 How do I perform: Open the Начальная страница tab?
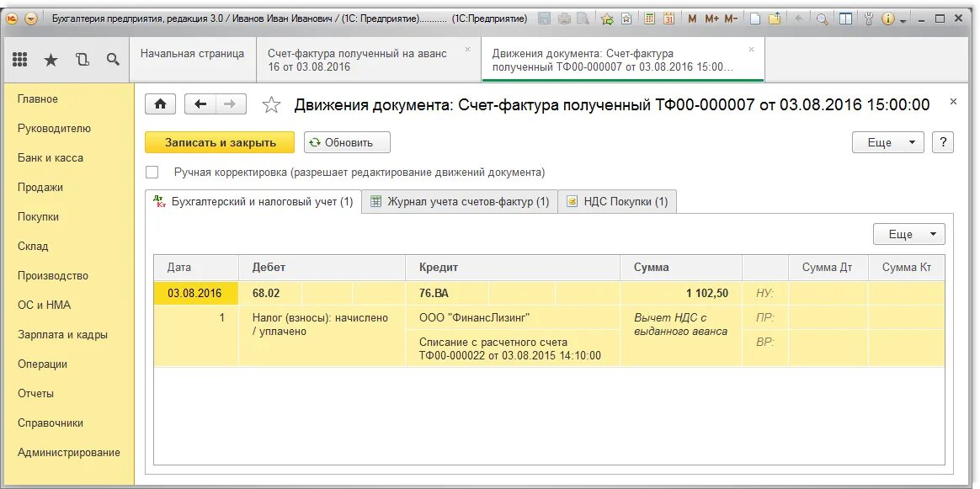click(x=193, y=54)
